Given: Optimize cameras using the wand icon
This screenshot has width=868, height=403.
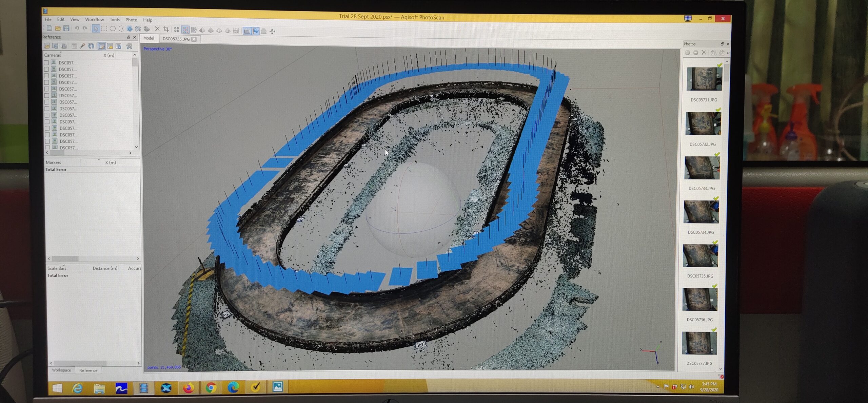Looking at the screenshot, I should coord(82,46).
